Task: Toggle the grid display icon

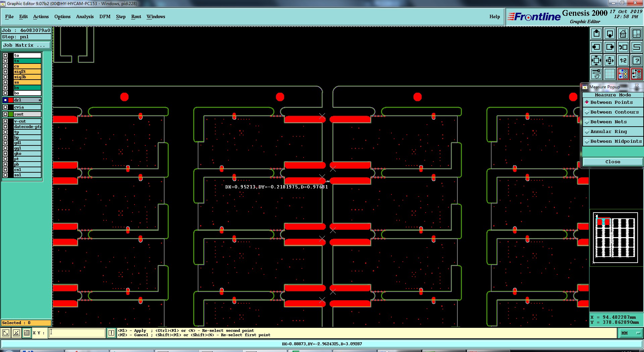Action: click(610, 74)
